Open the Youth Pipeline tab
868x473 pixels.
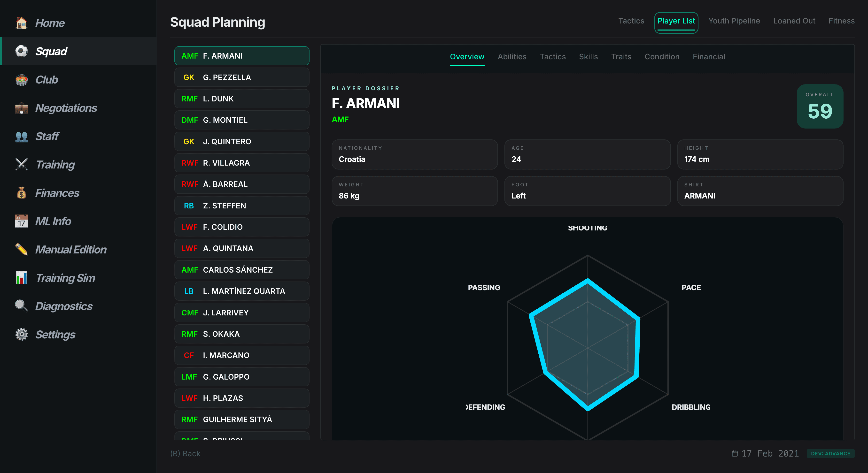(x=734, y=21)
